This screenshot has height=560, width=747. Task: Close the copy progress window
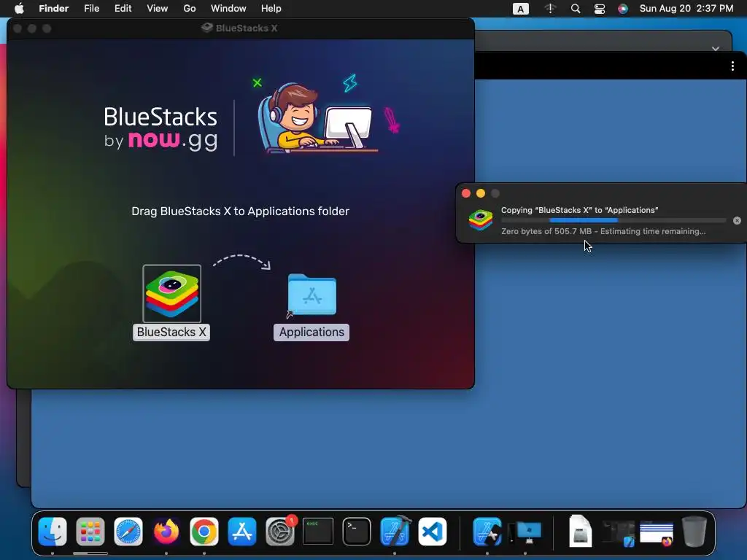coord(466,192)
